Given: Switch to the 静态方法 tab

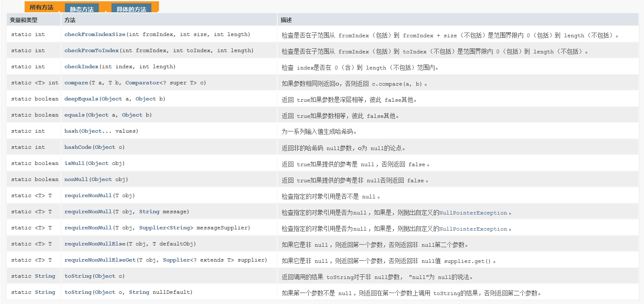Looking at the screenshot, I should (x=82, y=9).
